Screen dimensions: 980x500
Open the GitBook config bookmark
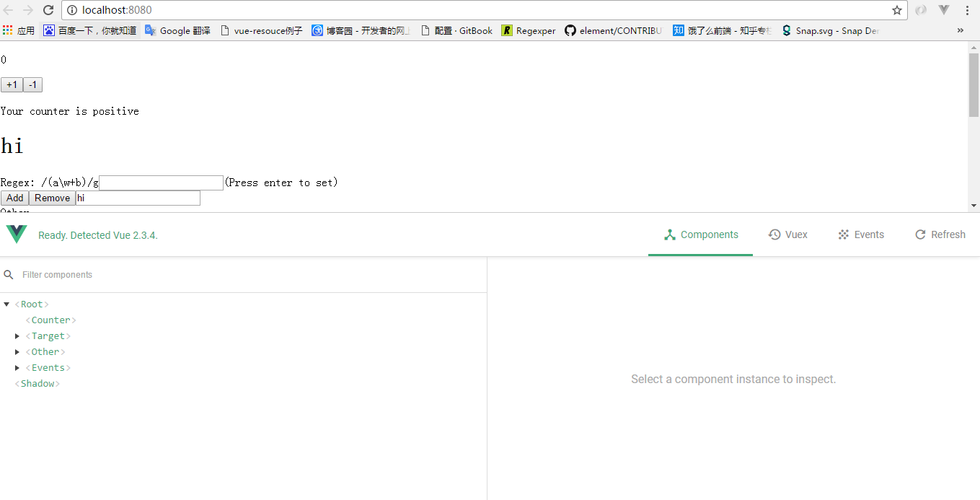[456, 30]
